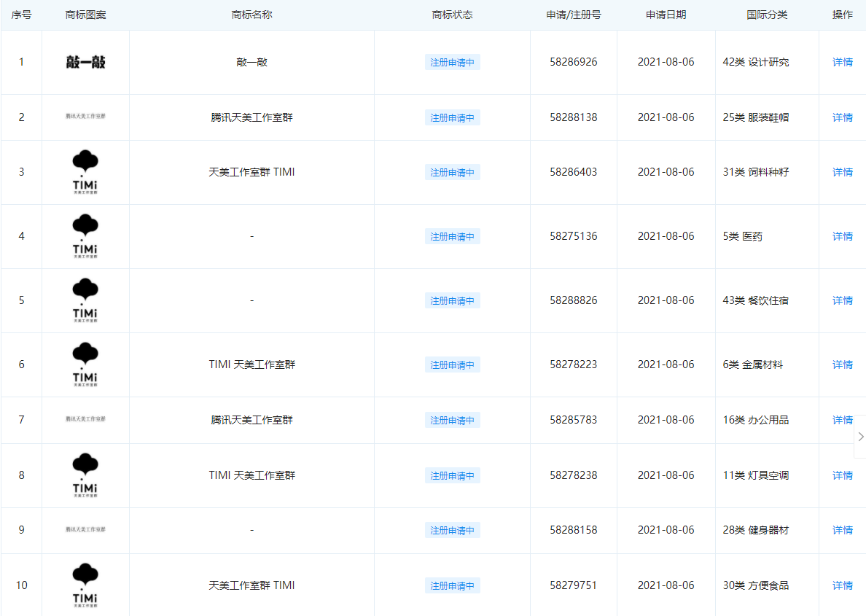
Task: Select name 天美工作室群 TIMI in row 10
Action: [251, 585]
